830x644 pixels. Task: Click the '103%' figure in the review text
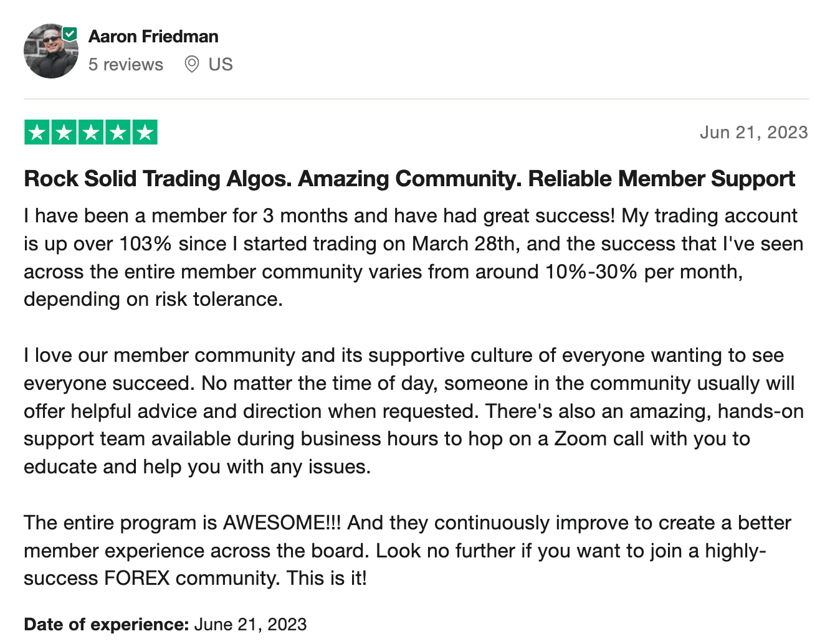145,244
